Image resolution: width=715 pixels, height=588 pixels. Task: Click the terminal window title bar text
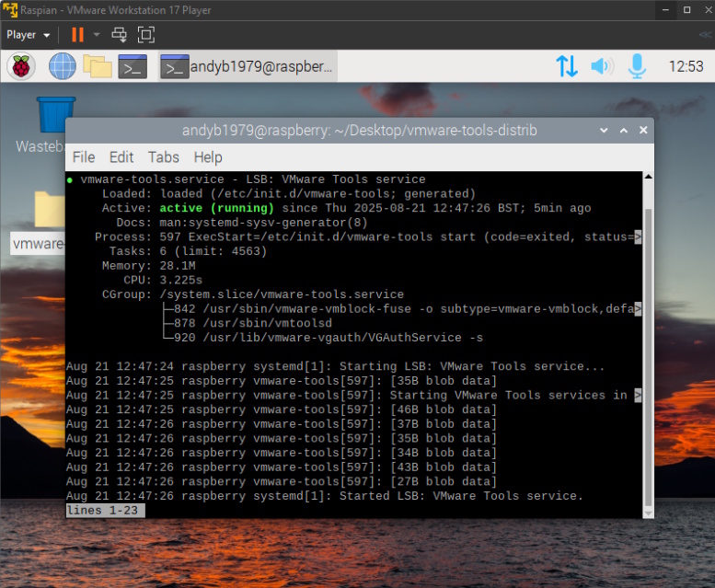tap(359, 131)
